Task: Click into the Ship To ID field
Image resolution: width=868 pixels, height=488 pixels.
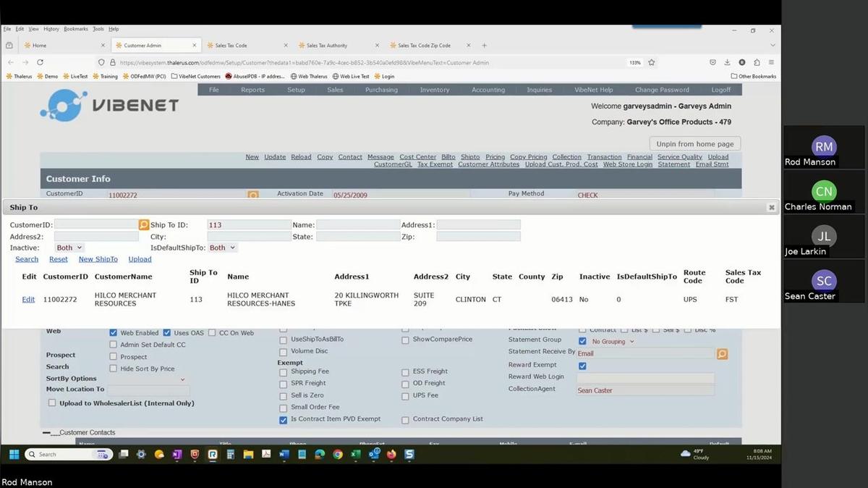Action: [x=249, y=225]
